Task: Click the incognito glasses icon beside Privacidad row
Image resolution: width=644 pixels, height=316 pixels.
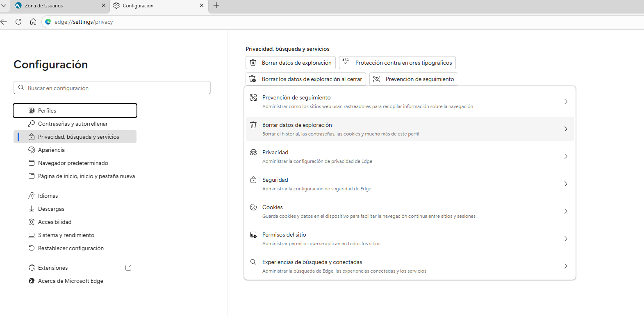Action: click(x=253, y=152)
